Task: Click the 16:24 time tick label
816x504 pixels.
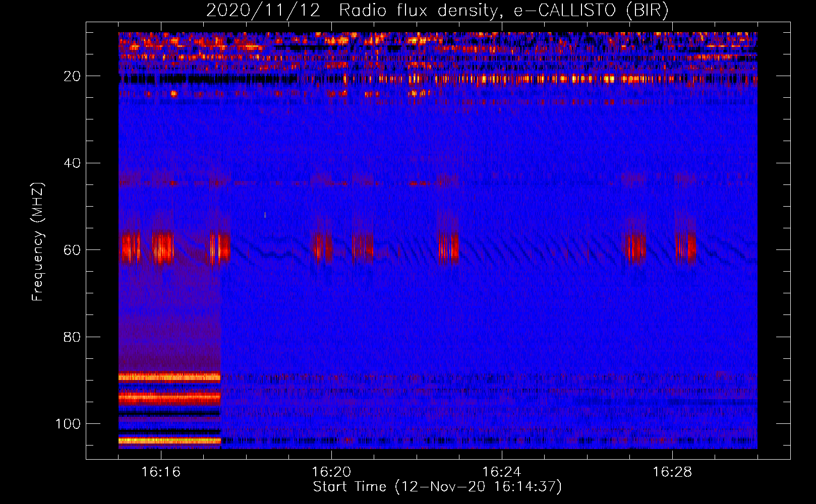Action: click(x=502, y=472)
